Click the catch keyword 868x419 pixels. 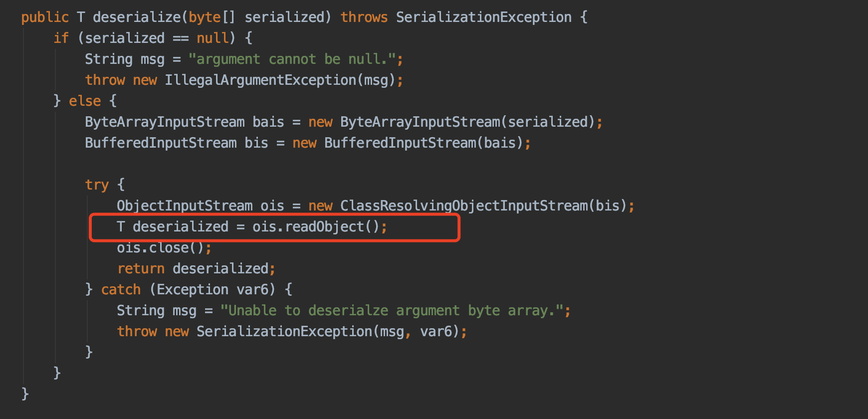tap(121, 290)
